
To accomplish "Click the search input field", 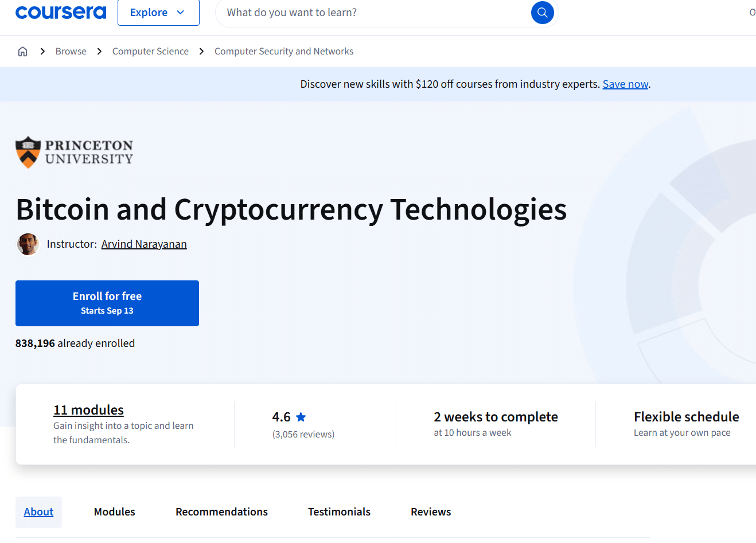I will click(x=373, y=13).
